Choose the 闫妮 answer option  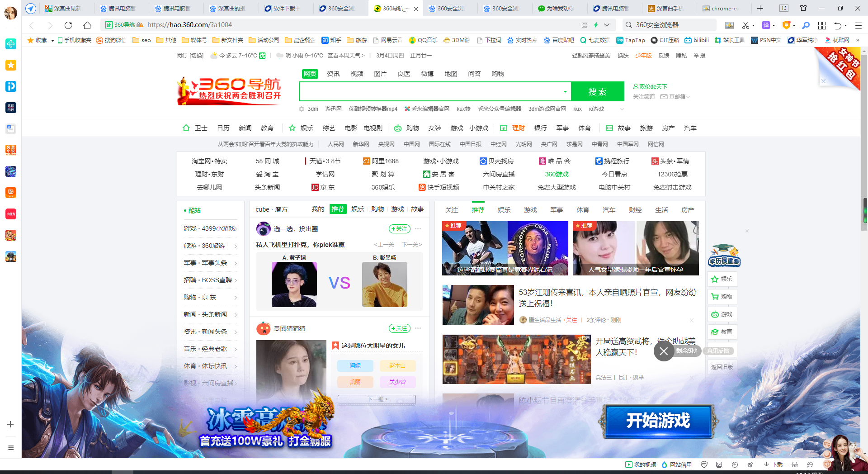point(355,365)
